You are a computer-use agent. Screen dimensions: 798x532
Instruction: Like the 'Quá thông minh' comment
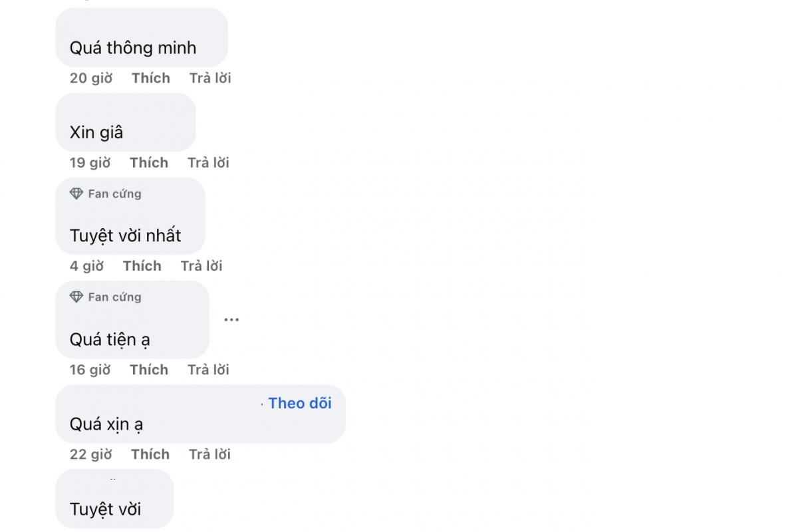(x=151, y=78)
